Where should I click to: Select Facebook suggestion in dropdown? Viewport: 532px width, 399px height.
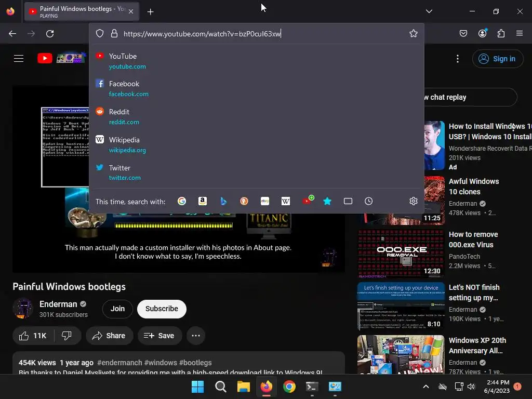pos(256,88)
